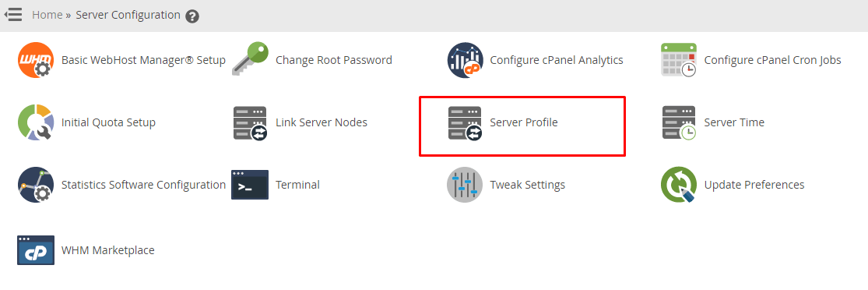Open the Tweak Settings sliders icon
The width and height of the screenshot is (868, 290).
pyautogui.click(x=465, y=185)
